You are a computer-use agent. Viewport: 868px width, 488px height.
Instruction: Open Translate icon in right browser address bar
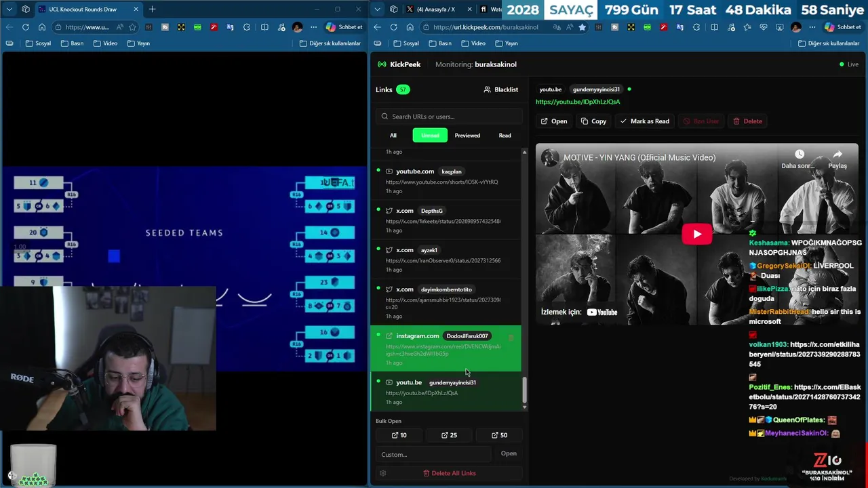point(557,27)
